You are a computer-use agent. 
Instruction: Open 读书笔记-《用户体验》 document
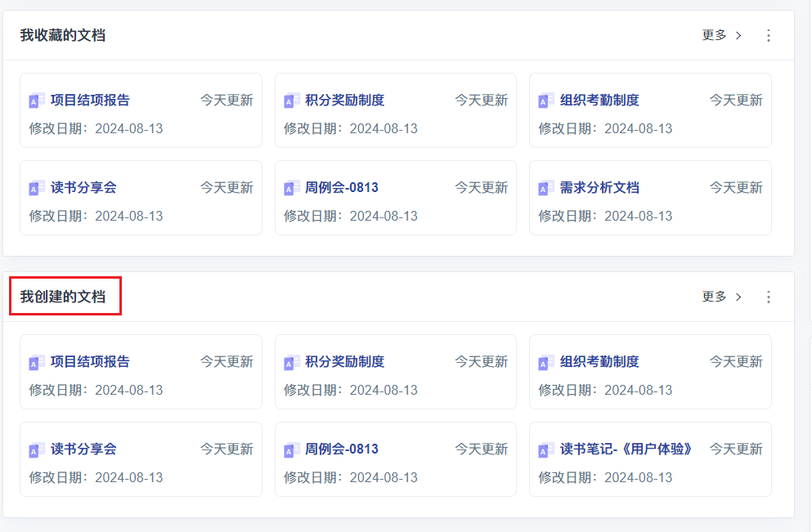(626, 449)
